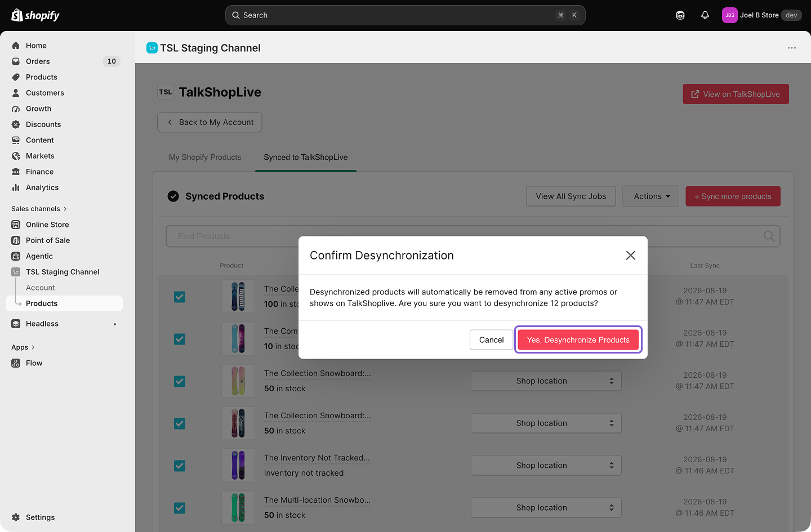Click the Online Store icon
Viewport: 811px width, 532px height.
point(16,225)
